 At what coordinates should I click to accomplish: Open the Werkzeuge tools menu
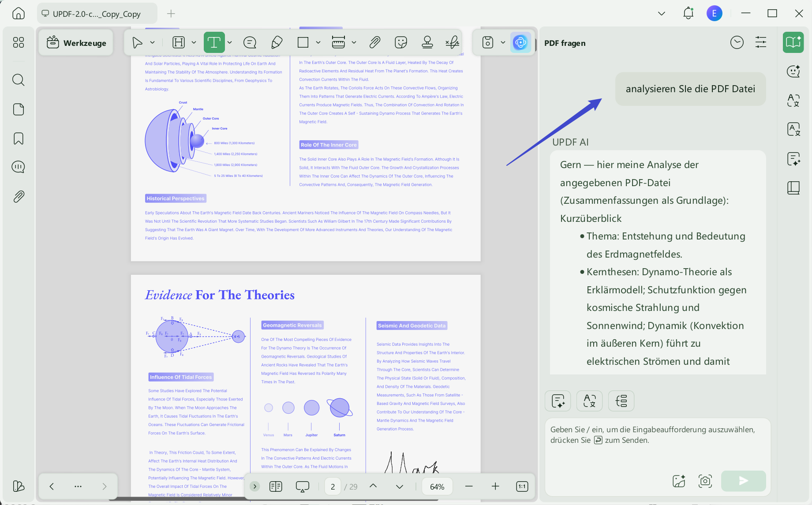tap(76, 43)
